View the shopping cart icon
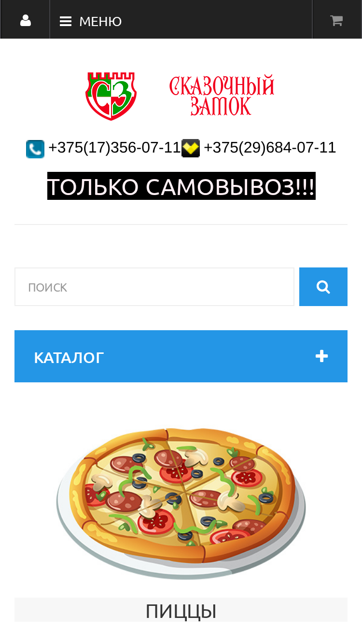This screenshot has width=362, height=644. [x=336, y=20]
